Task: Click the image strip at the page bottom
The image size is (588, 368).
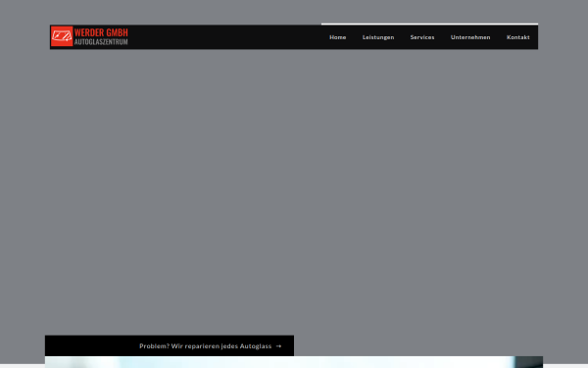Action: [x=294, y=362]
